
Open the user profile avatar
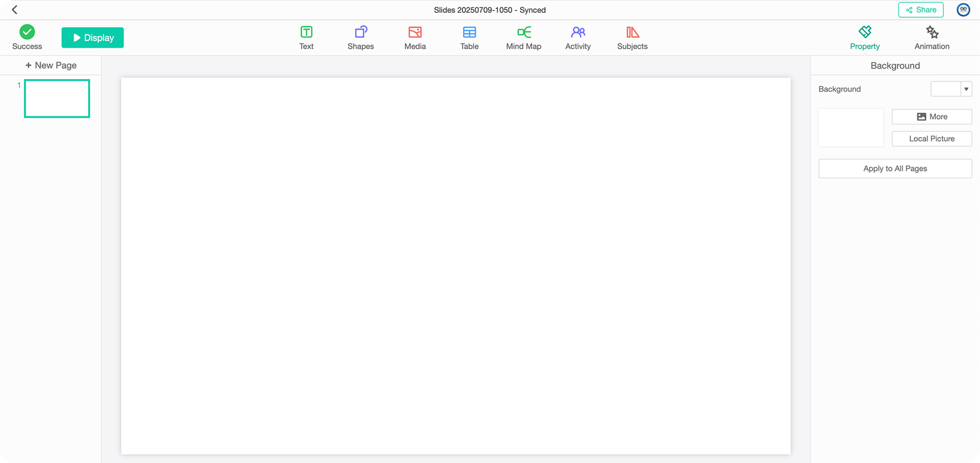point(963,10)
